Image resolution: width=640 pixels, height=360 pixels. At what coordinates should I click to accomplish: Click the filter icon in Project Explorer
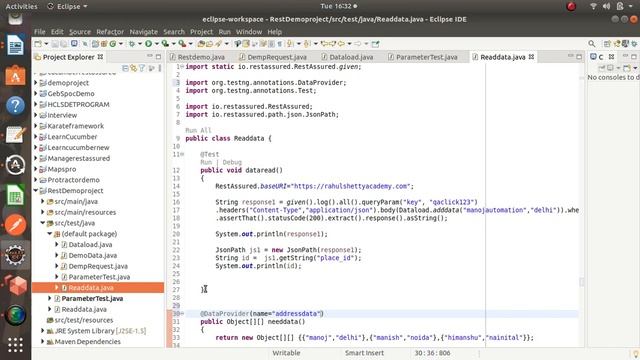142,68
